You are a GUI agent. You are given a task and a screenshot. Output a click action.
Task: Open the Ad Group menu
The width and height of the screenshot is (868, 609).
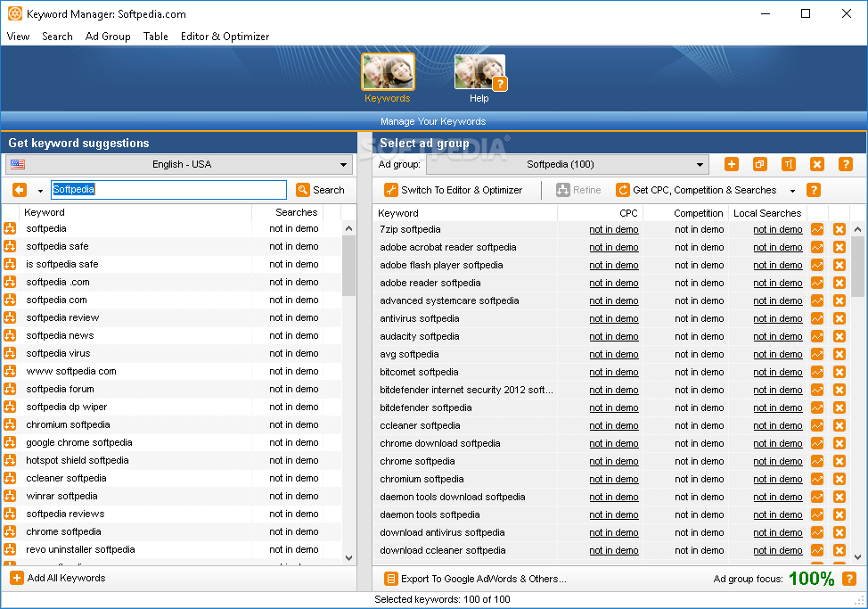pos(108,37)
